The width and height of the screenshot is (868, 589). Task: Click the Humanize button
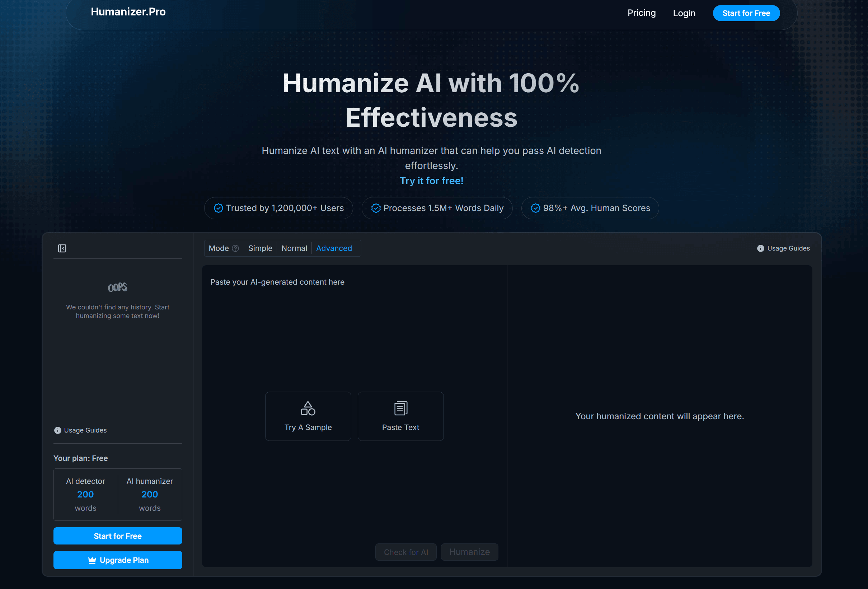(x=469, y=552)
